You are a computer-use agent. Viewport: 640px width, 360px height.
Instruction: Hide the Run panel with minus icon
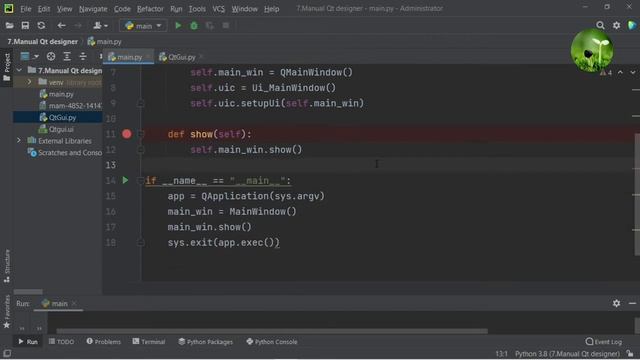632,303
